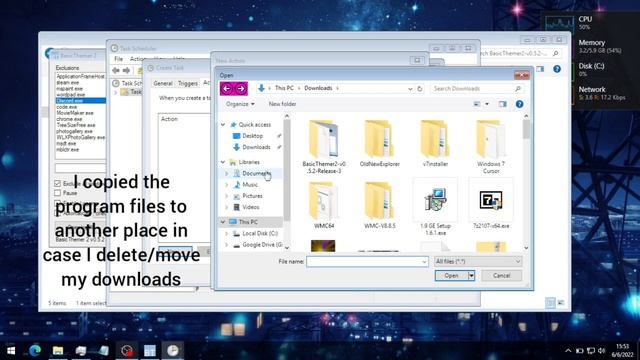Open Task Scheduler clock icon on taskbar

click(173, 351)
